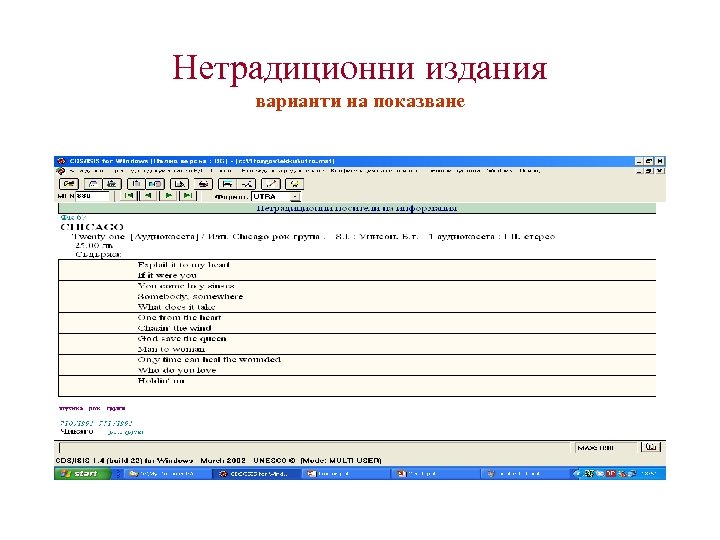The width and height of the screenshot is (720, 540).
Task: Select track 'Somebody, somewhere'
Action: 190,296
